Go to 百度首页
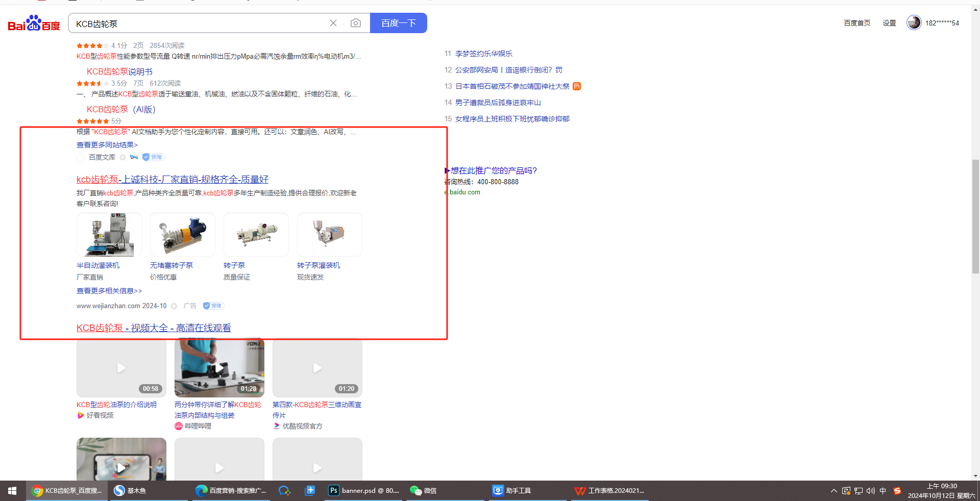 click(x=857, y=23)
